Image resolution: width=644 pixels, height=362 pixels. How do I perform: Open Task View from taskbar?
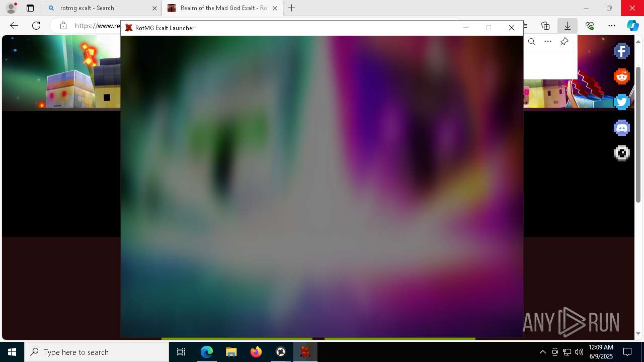pos(181,352)
